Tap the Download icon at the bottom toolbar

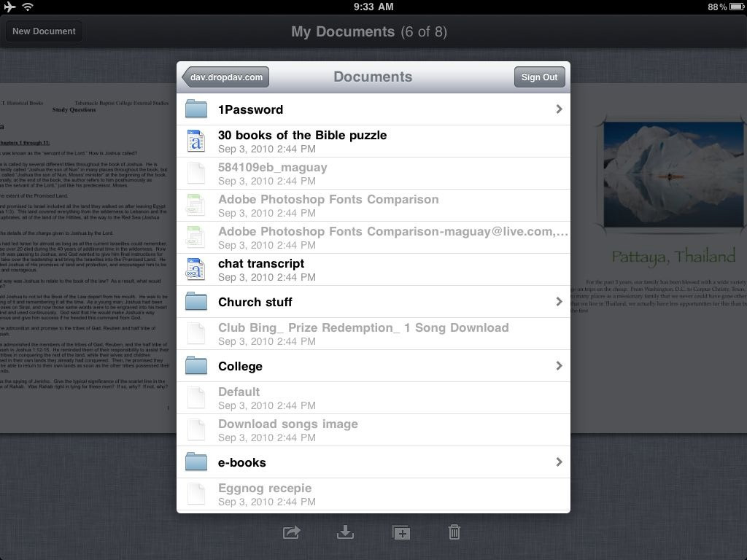tap(345, 532)
